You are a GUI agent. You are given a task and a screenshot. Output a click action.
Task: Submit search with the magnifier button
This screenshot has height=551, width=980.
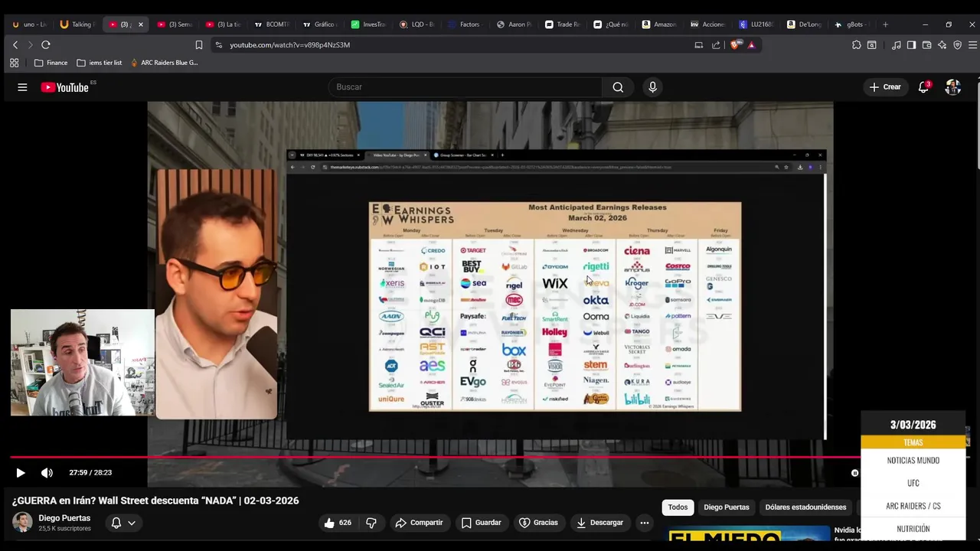click(x=618, y=87)
